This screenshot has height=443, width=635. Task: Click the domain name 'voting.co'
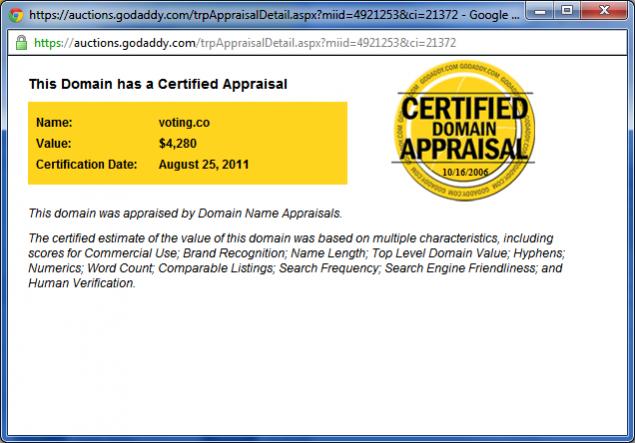click(184, 123)
